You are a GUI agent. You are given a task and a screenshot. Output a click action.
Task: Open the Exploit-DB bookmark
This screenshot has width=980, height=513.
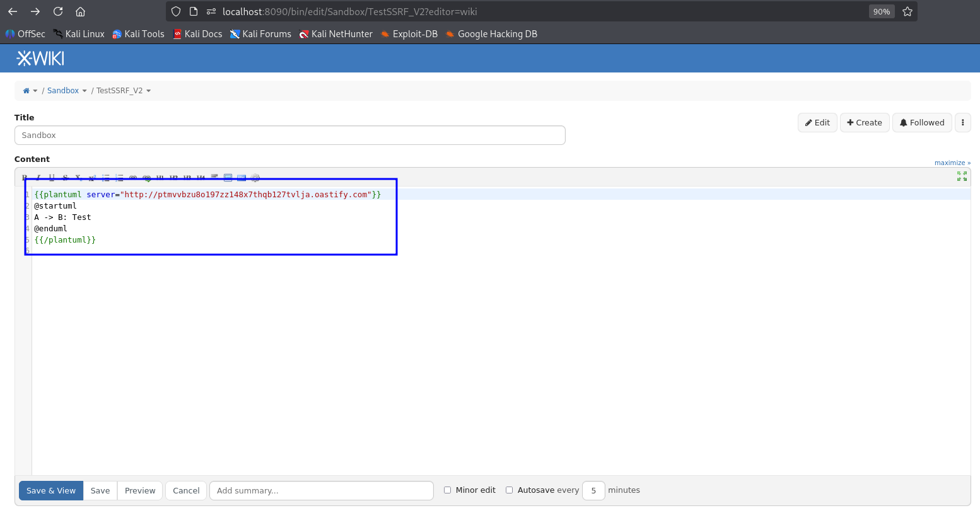click(409, 34)
